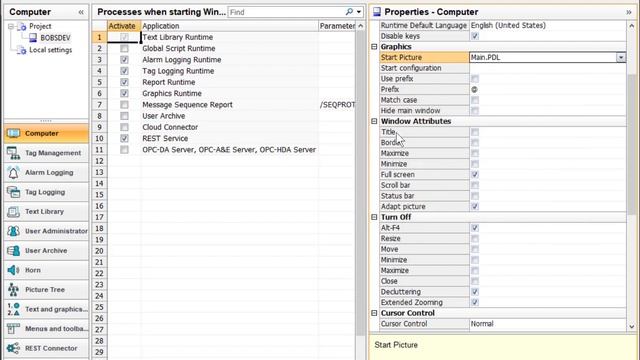Click the Picture Tree icon
Screen dimensions: 640x360
point(13,289)
